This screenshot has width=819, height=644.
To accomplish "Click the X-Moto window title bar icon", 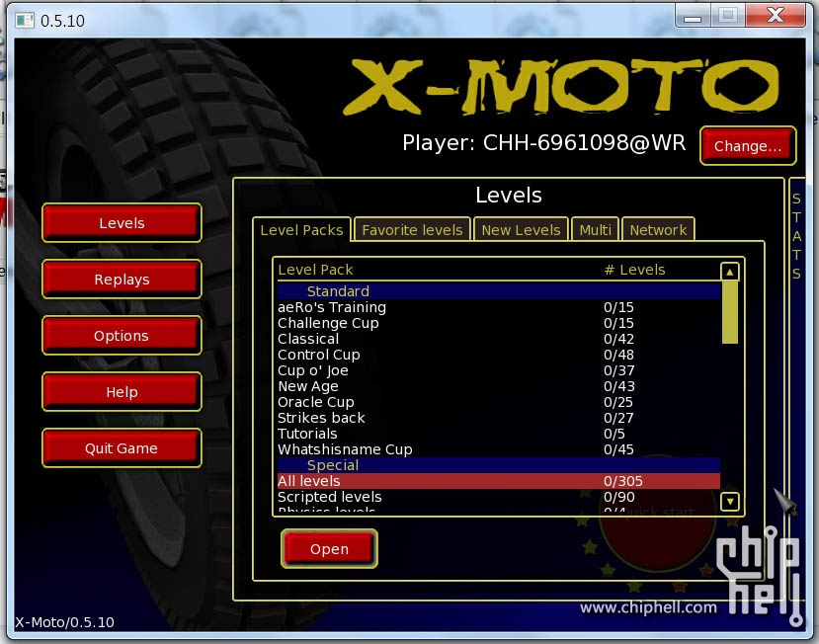I will pyautogui.click(x=24, y=21).
